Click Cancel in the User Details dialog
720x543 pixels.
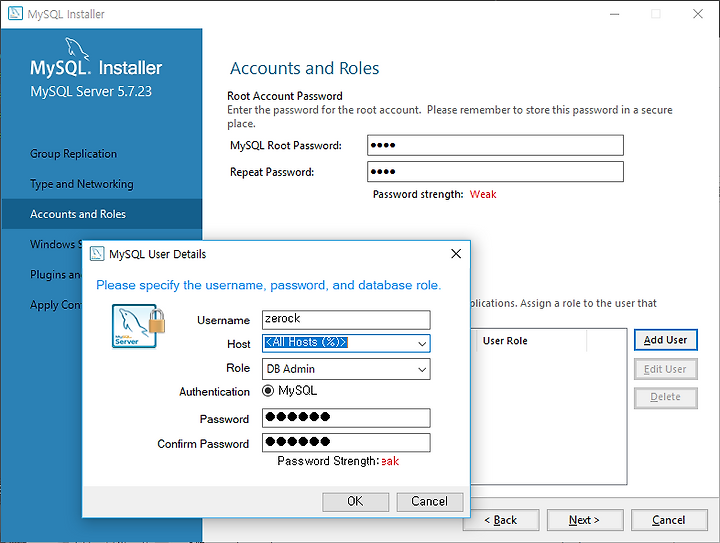pyautogui.click(x=430, y=501)
